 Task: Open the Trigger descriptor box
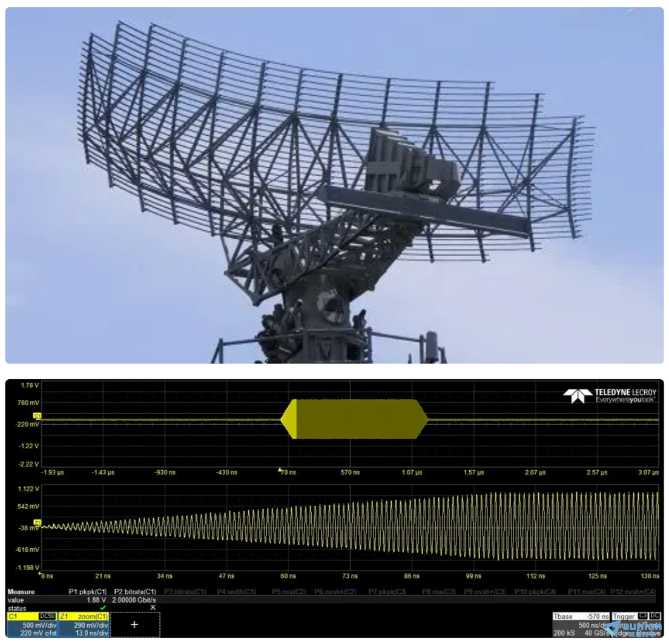pyautogui.click(x=636, y=625)
